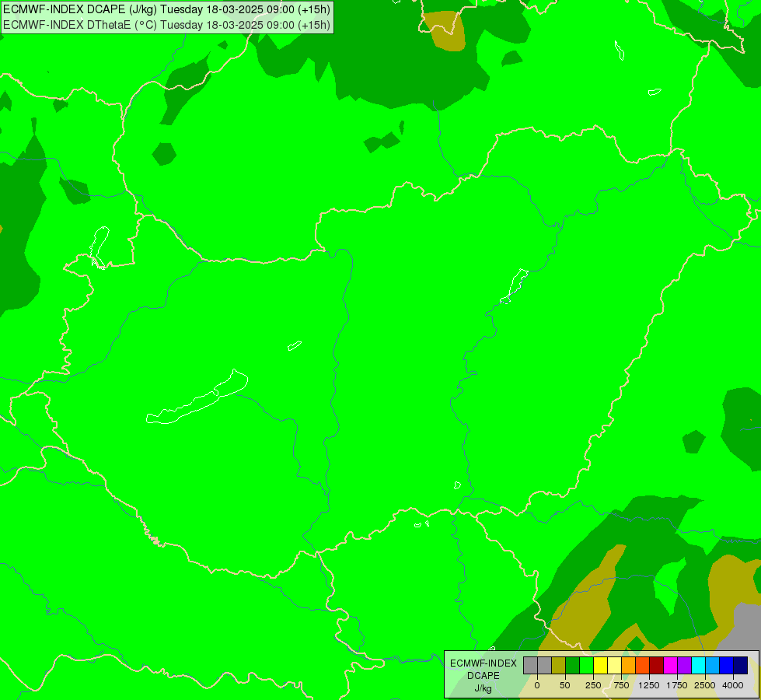The image size is (761, 700).
Task: Click the legend scale value "0"
Action: pos(537,685)
